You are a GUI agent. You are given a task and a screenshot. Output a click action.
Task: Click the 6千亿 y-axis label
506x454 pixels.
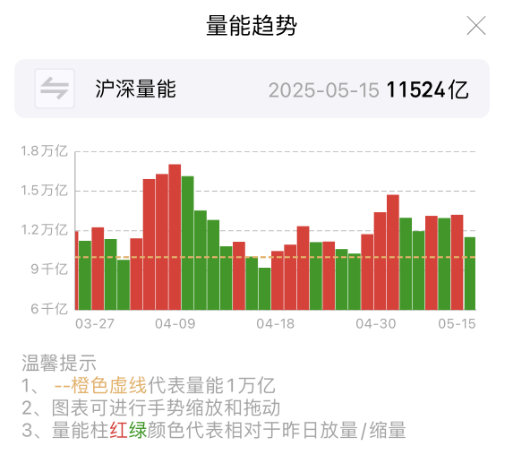coord(49,309)
